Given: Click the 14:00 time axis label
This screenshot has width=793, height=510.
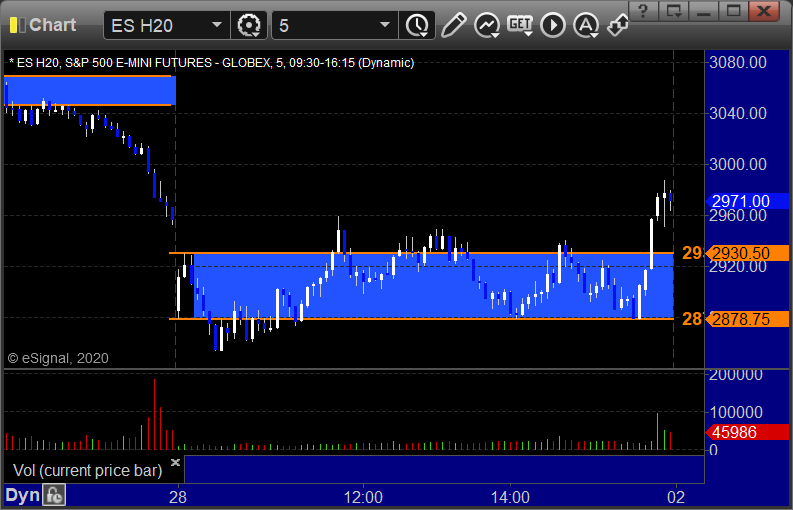Looking at the screenshot, I should pyautogui.click(x=510, y=497).
